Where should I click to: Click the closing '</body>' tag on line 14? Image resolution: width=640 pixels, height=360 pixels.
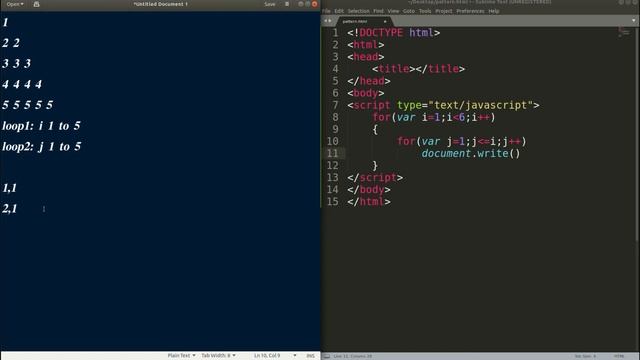[369, 190]
